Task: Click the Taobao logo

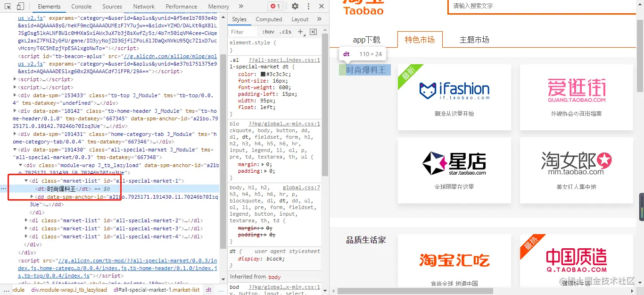Action: (x=363, y=8)
